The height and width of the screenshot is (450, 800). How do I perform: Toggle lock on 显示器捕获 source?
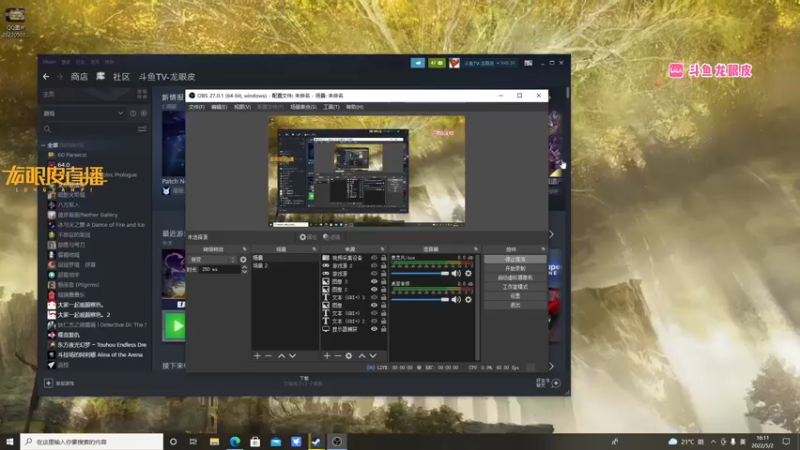pyautogui.click(x=384, y=329)
